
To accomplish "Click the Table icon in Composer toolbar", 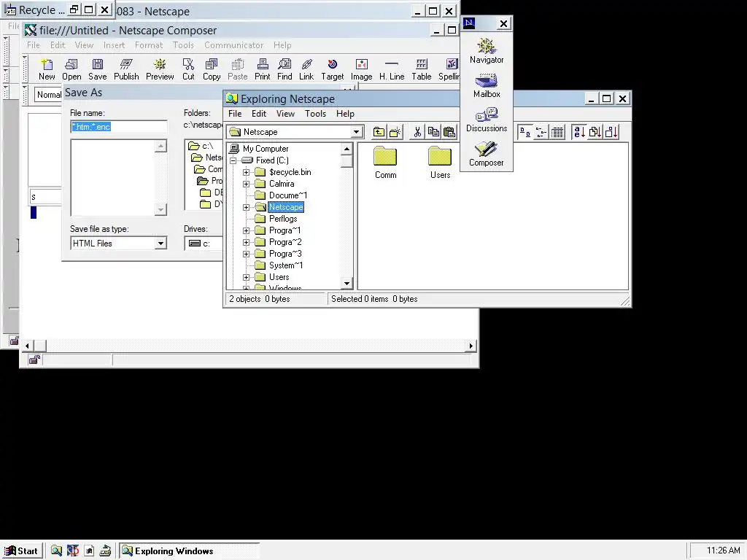I will 421,69.
